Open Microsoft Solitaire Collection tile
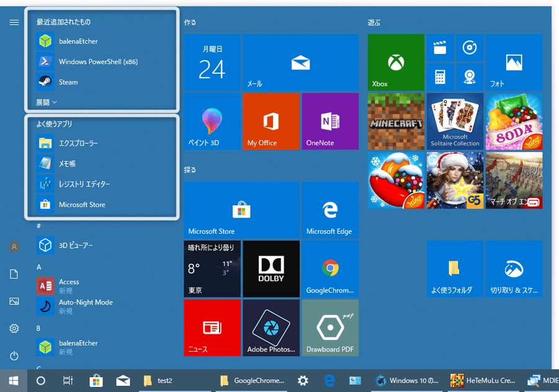This screenshot has width=559, height=392. pos(455,121)
